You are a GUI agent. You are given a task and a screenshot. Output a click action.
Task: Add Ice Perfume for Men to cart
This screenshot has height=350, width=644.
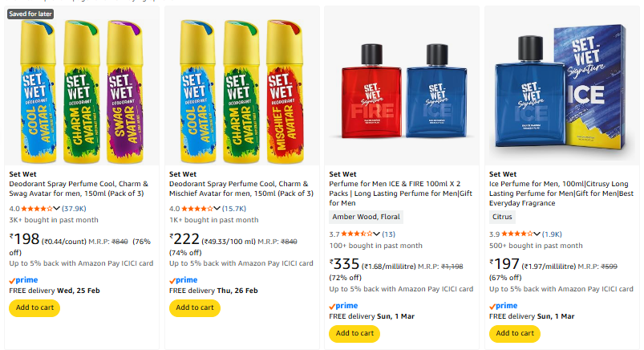tap(515, 333)
